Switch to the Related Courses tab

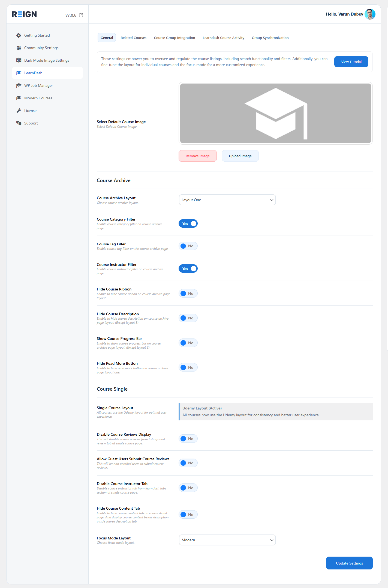(134, 38)
